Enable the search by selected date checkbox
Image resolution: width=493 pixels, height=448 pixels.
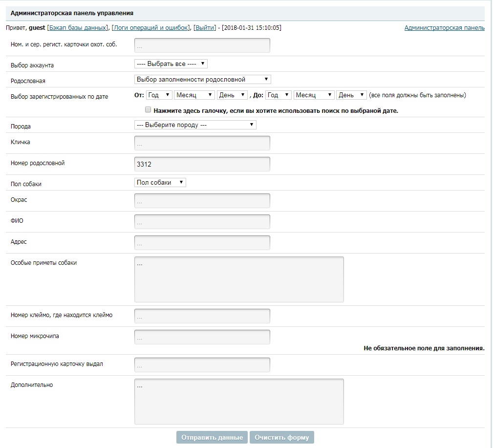coord(148,110)
